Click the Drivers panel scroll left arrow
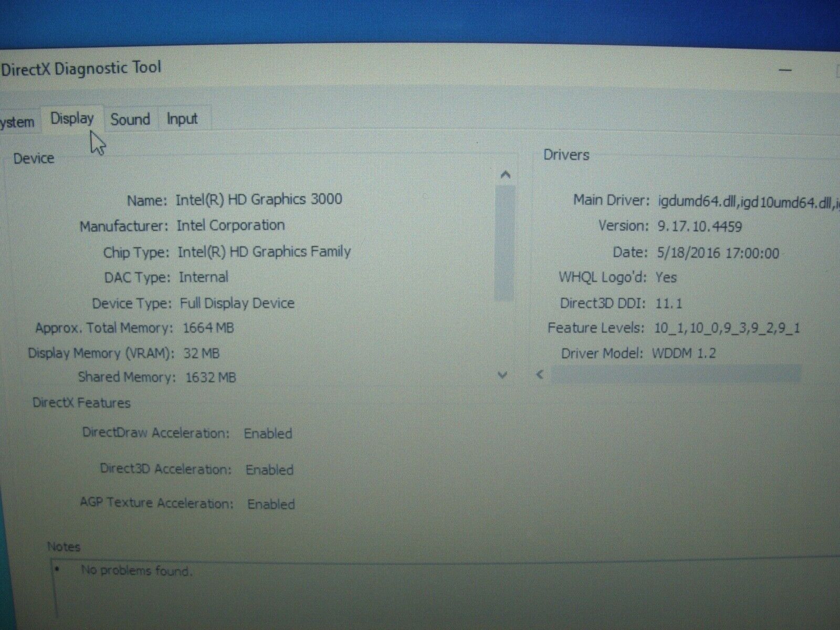The width and height of the screenshot is (840, 630). pos(540,375)
